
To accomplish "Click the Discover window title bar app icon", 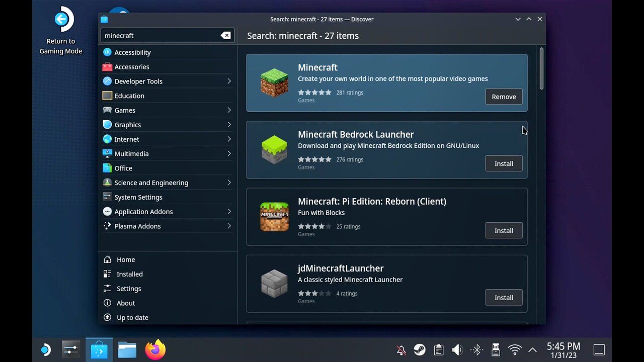I will pyautogui.click(x=104, y=19).
